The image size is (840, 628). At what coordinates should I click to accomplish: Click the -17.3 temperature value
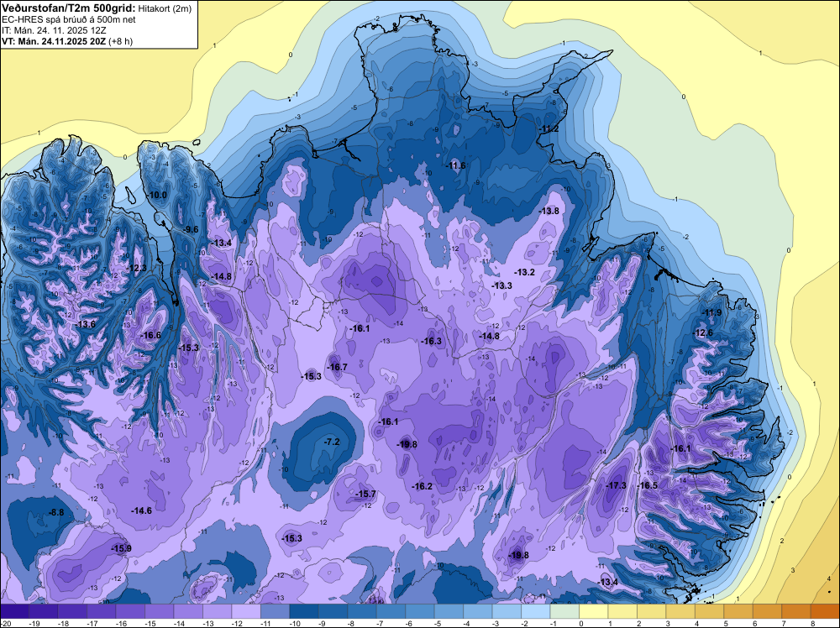pos(616,485)
